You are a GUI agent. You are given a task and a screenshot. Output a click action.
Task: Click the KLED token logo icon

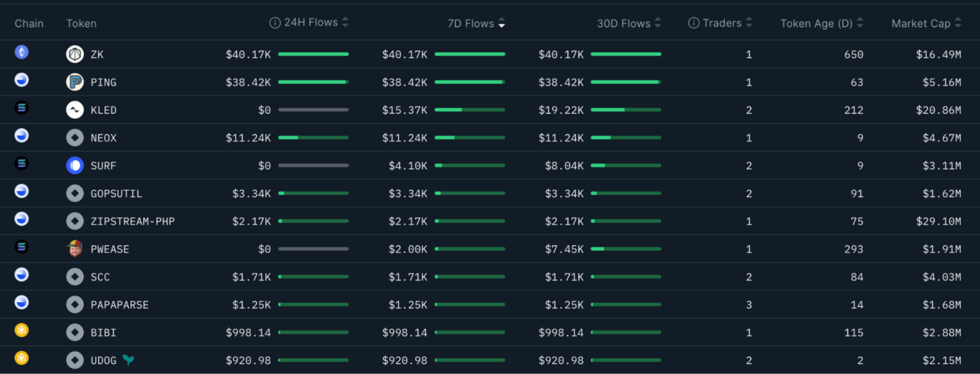pyautogui.click(x=75, y=110)
